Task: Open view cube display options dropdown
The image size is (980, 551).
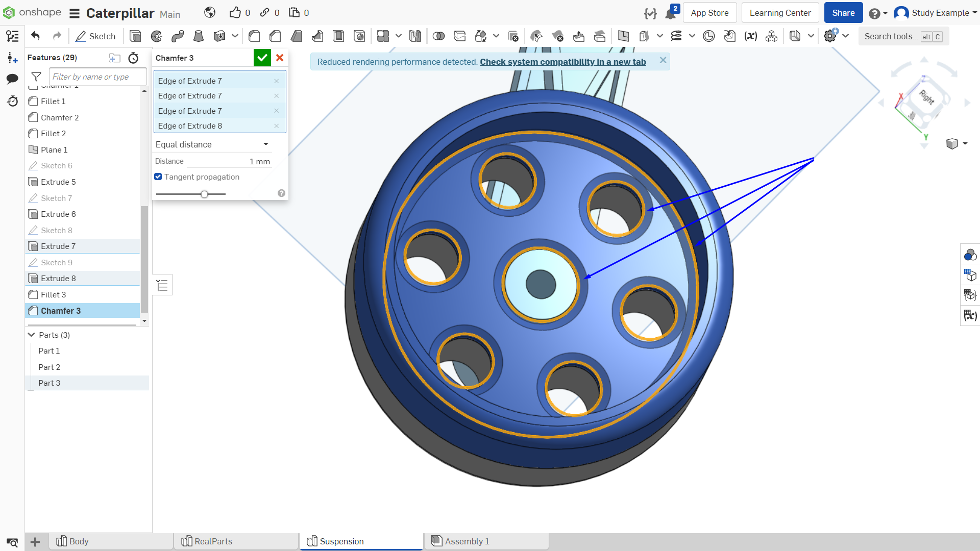Action: point(965,144)
